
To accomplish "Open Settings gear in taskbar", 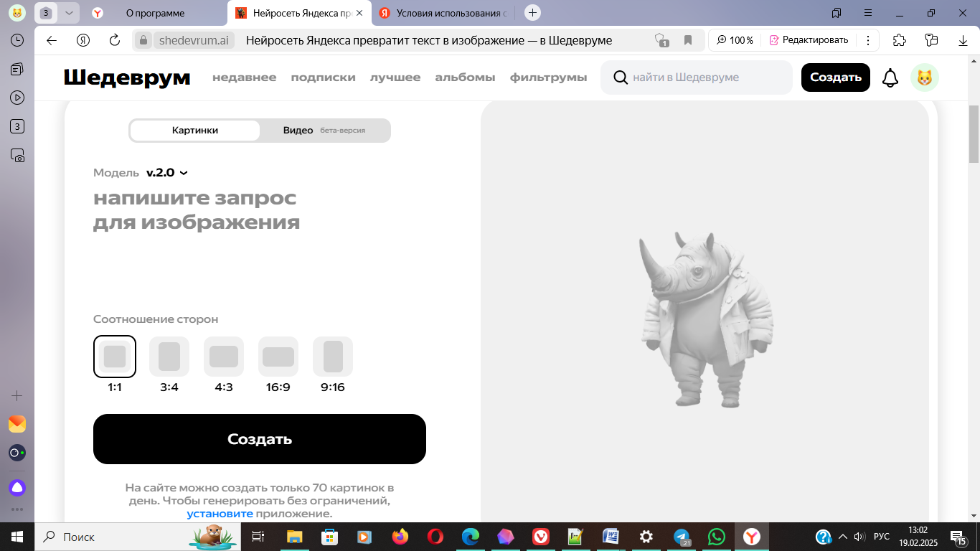I will (x=646, y=537).
